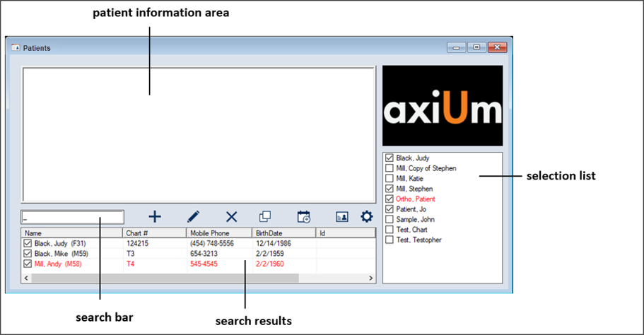Click the plus icon to add a patient
The height and width of the screenshot is (335, 644).
[155, 217]
